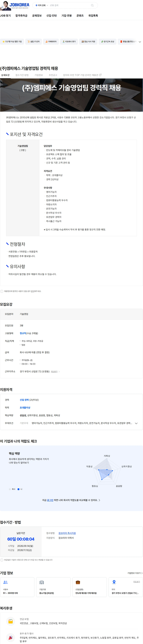The image size is (143, 644).
Task: Expand the benefit tags chevron
Action: (140, 42)
